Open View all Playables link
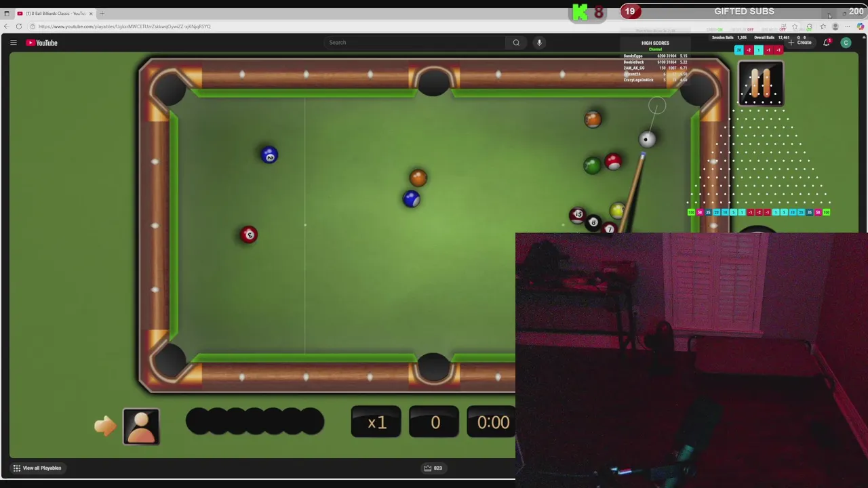 [37, 468]
